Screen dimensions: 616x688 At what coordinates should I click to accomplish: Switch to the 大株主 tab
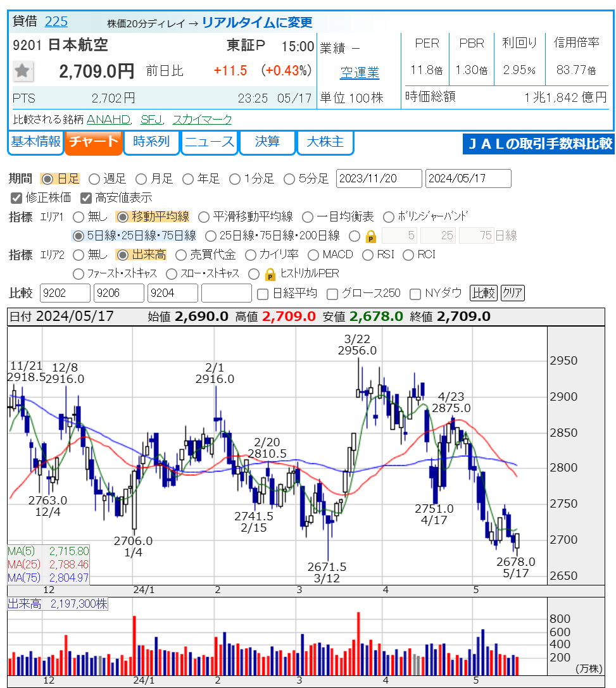pos(325,142)
